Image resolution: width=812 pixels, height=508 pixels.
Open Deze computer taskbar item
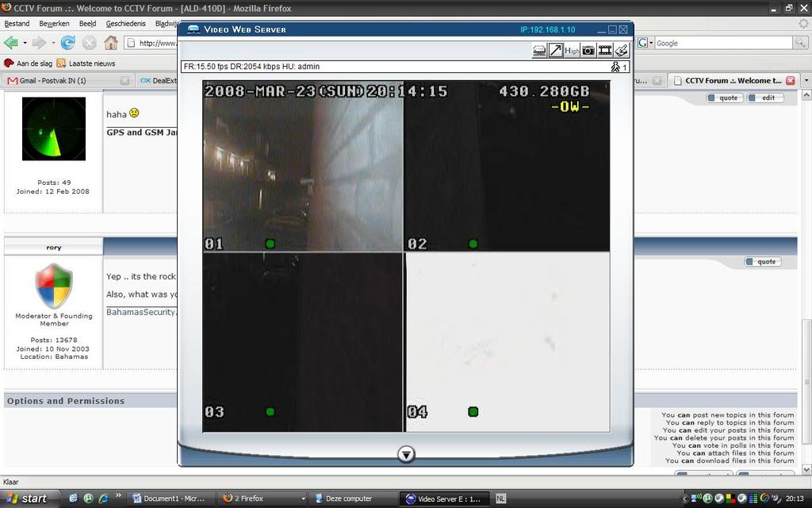tap(352, 498)
